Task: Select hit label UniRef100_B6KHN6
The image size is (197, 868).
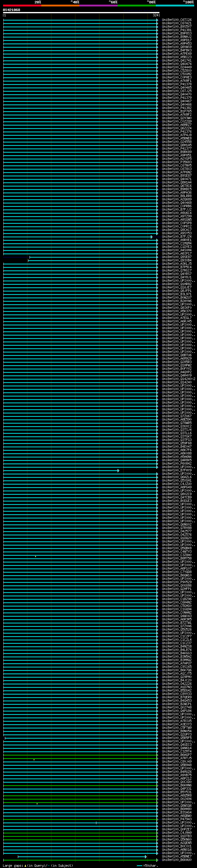Action: [x=176, y=785]
